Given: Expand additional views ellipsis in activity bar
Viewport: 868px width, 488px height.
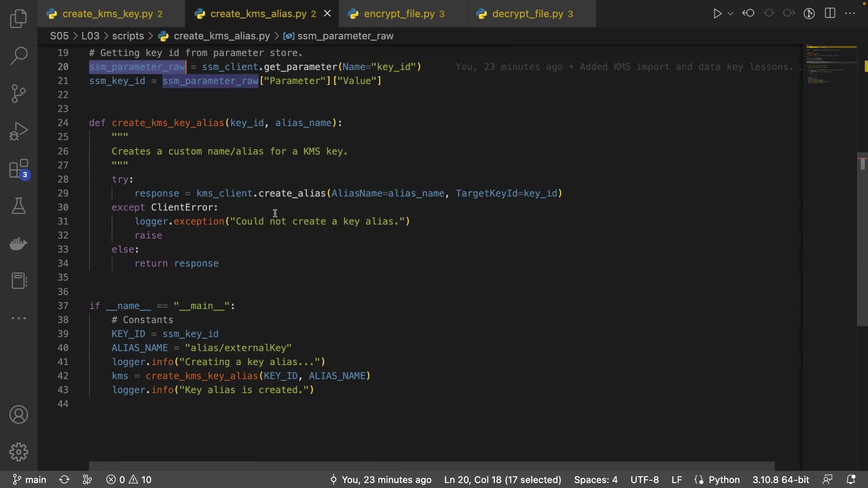Looking at the screenshot, I should coord(19,318).
